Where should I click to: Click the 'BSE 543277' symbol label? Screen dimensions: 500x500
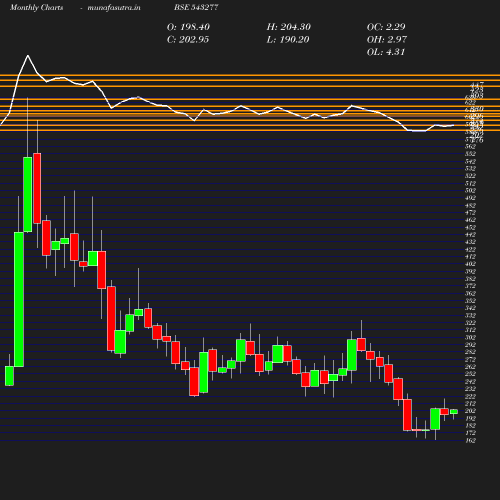point(196,8)
